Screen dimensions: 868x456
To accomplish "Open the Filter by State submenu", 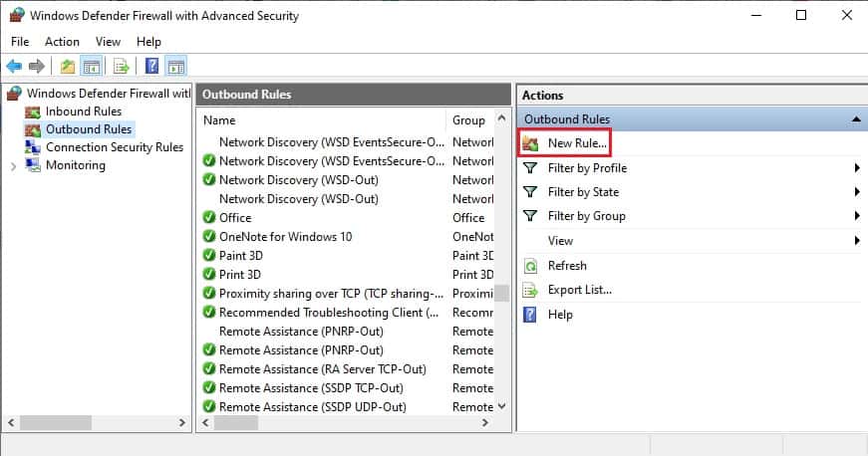I will click(x=583, y=192).
